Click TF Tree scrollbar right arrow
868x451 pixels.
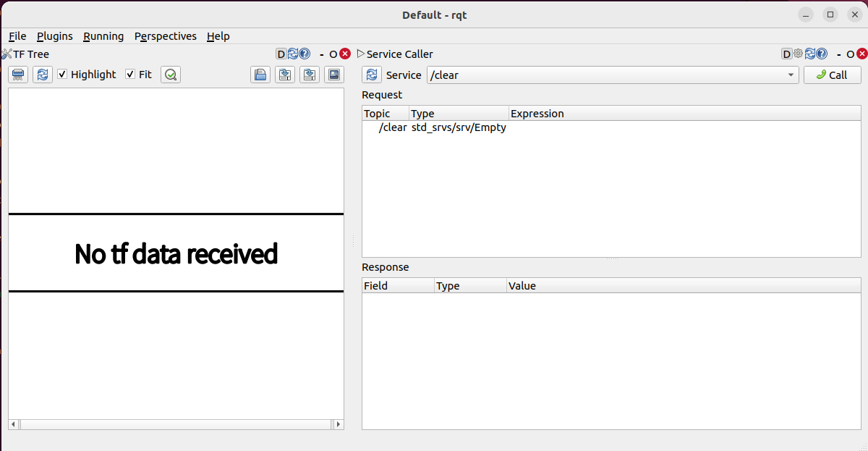coord(338,424)
